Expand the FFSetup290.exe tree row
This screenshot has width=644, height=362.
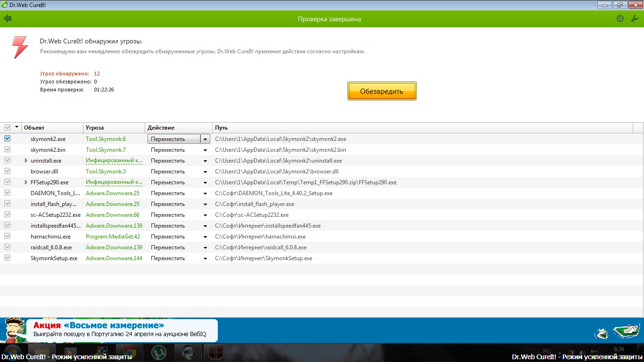pos(26,182)
